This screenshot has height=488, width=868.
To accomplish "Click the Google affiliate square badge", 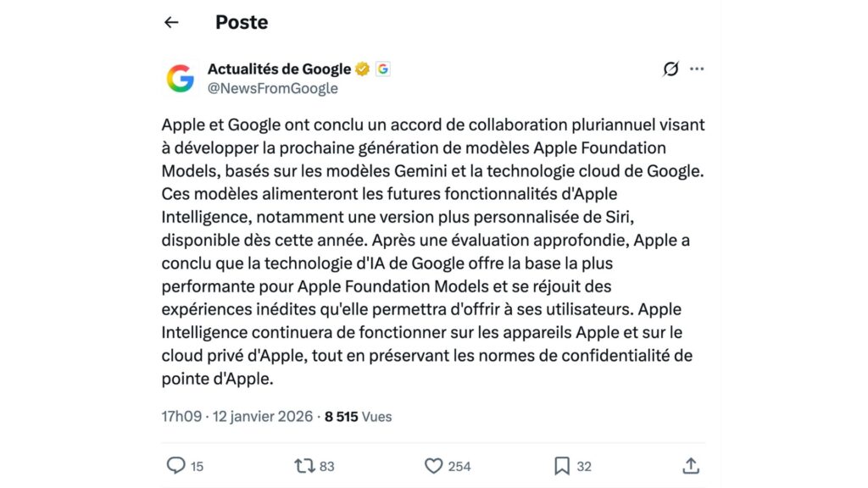I will [x=383, y=69].
